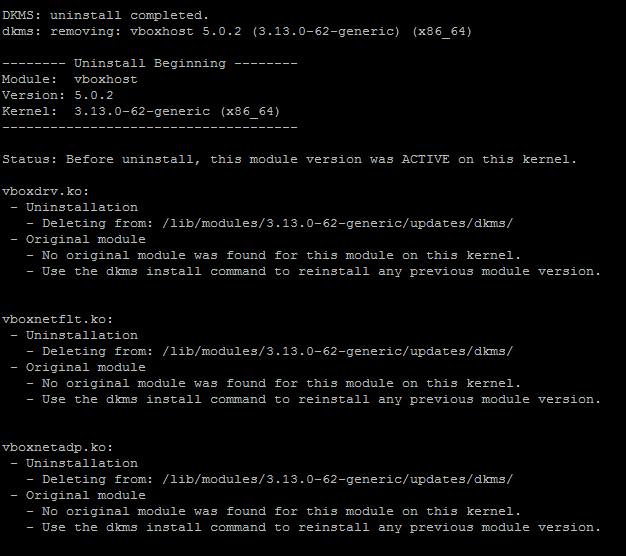Viewport: 626px width, 556px height.
Task: Select the vboxnetadp.ko module heading
Action: coord(57,447)
